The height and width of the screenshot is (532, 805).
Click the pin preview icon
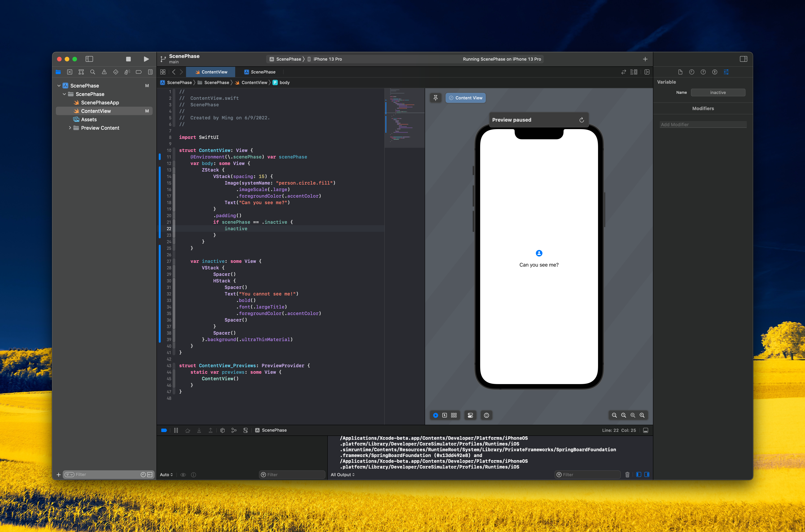tap(436, 98)
